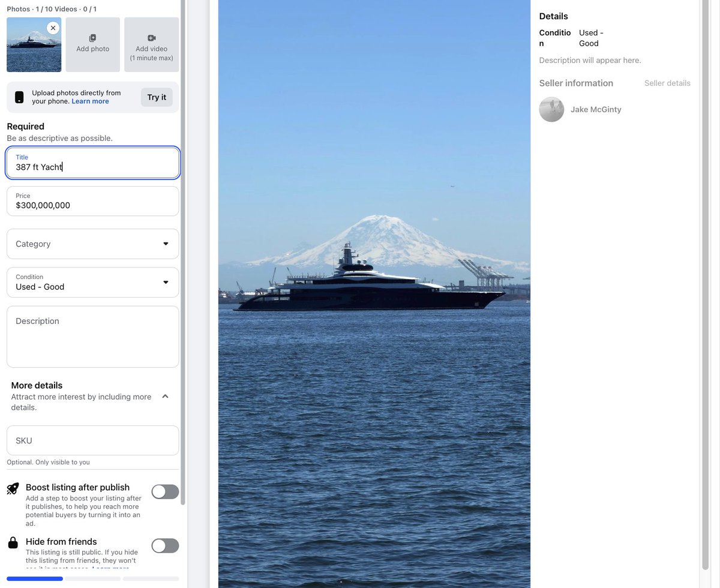Click the Seller details link
The width and height of the screenshot is (720, 588).
667,83
